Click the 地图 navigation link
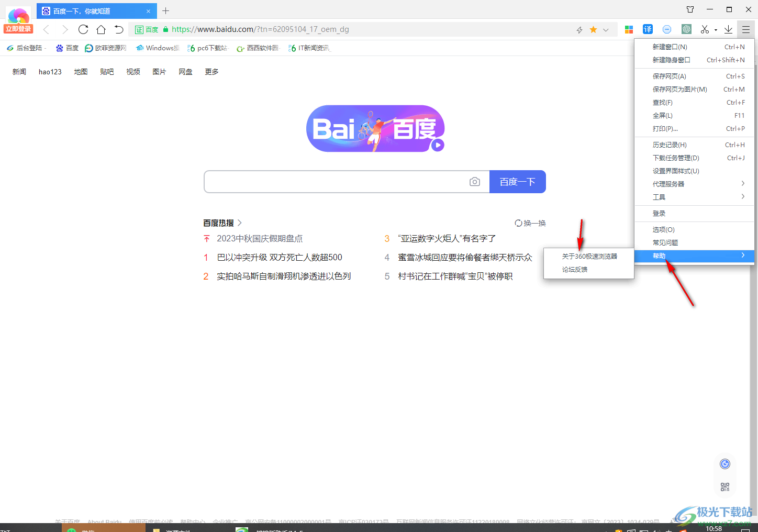The width and height of the screenshot is (758, 532). pos(81,72)
